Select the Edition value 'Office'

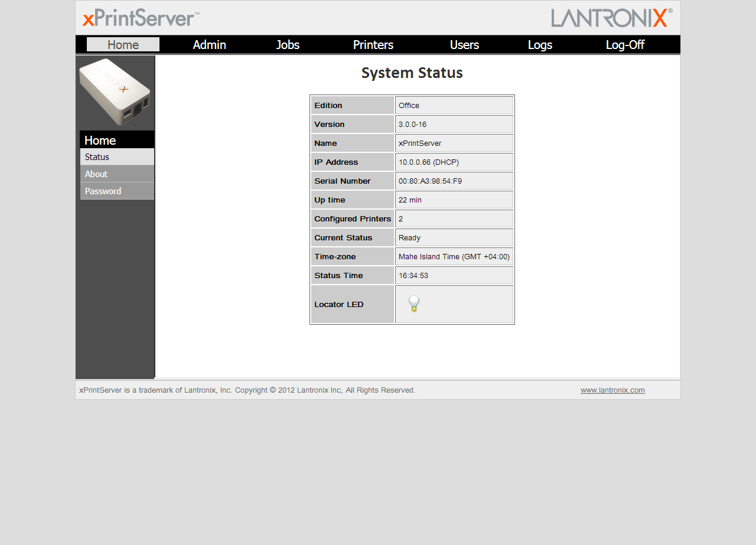pos(409,106)
